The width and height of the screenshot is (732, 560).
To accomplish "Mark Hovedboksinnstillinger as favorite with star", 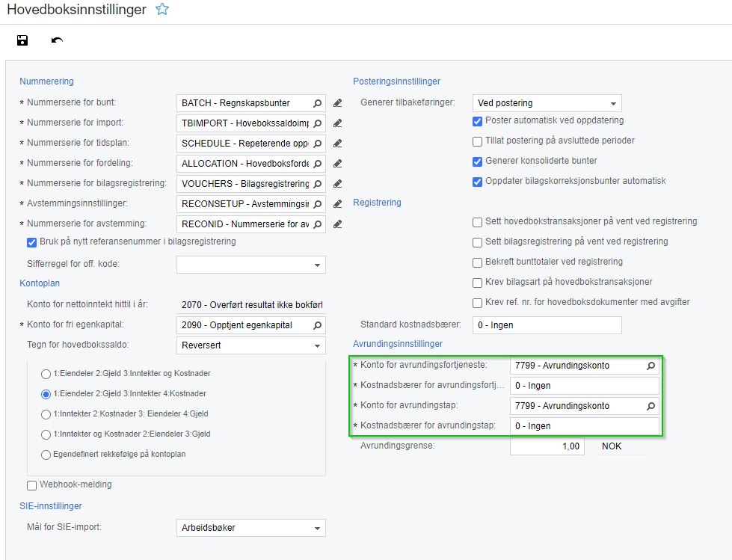I will pyautogui.click(x=162, y=9).
